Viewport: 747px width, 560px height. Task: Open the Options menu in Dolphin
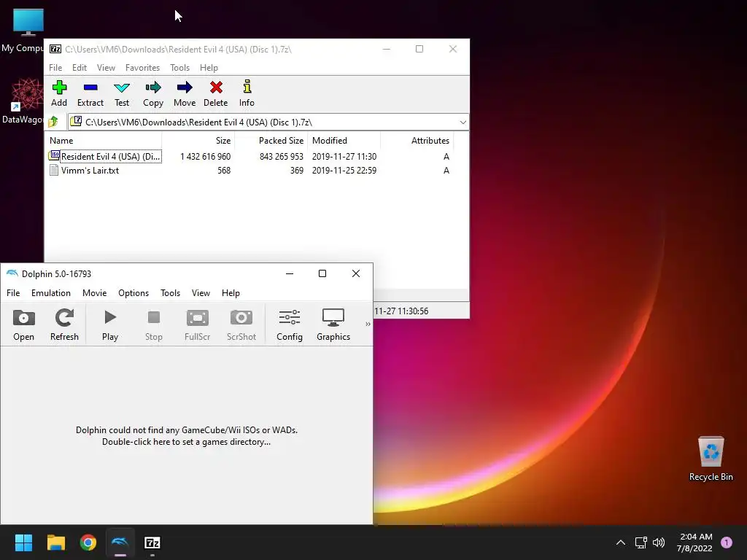133,293
